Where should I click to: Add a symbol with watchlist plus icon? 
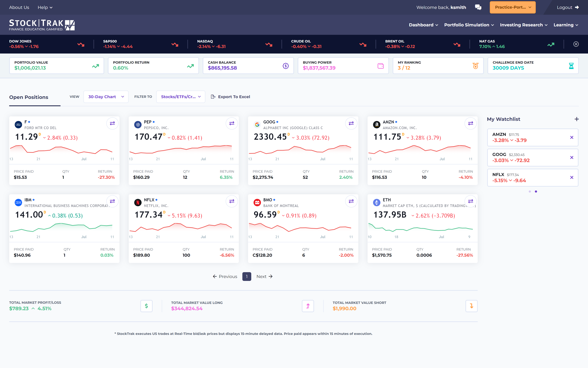[576, 119]
